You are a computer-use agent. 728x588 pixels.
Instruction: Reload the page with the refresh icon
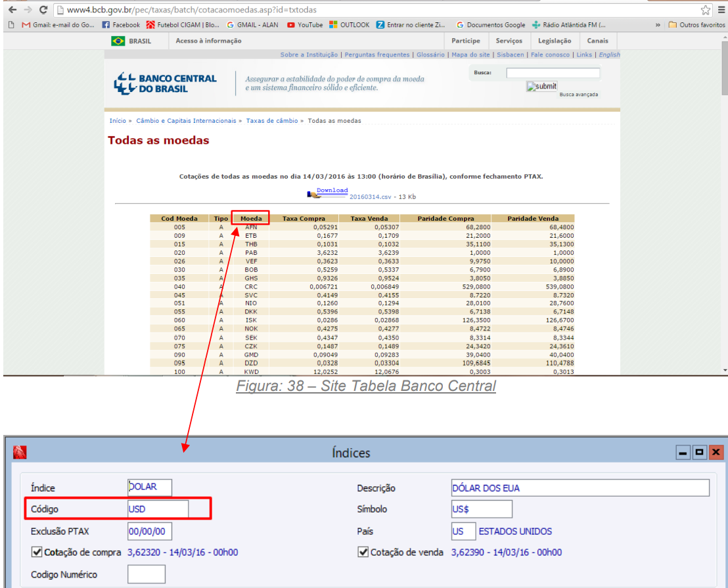coord(43,10)
